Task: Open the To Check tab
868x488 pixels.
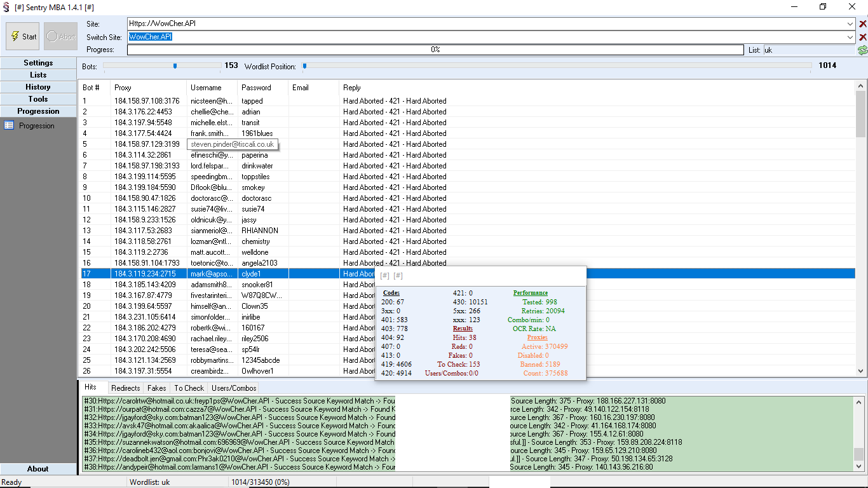Action: tap(189, 388)
